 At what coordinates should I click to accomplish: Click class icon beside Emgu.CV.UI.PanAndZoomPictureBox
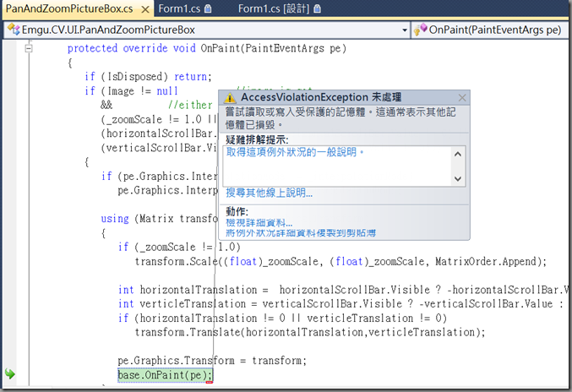[14, 30]
